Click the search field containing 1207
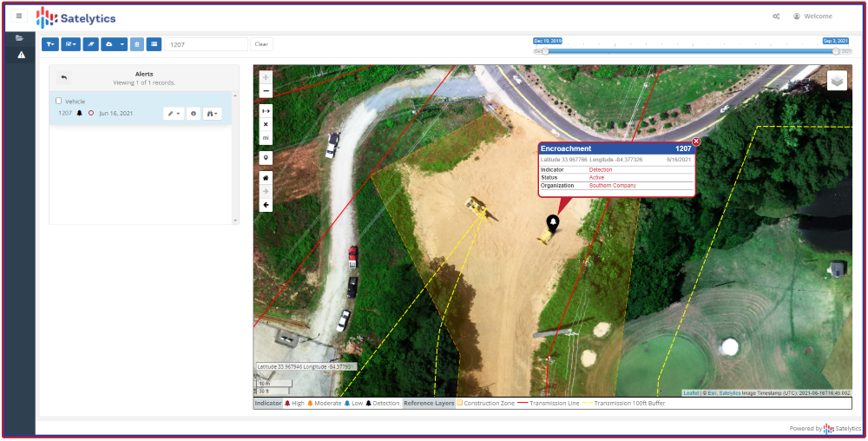This screenshot has width=868, height=441. tap(206, 44)
